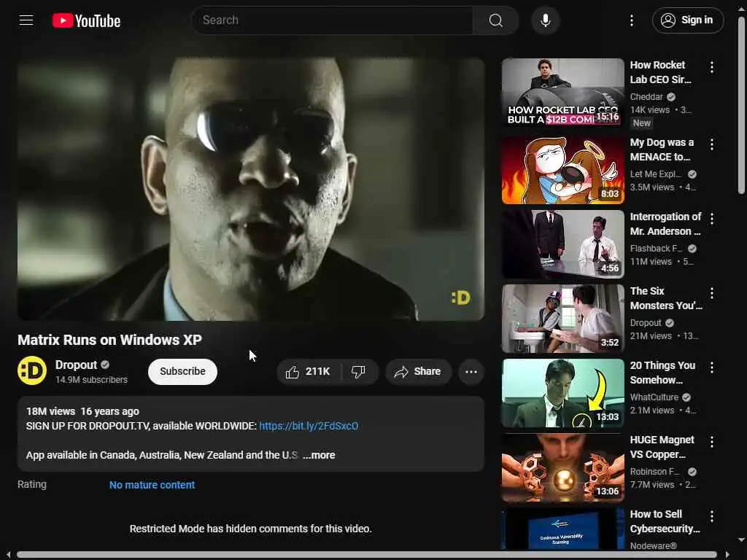Open the Dropout channel name link
This screenshot has height=560, width=747.
click(76, 365)
